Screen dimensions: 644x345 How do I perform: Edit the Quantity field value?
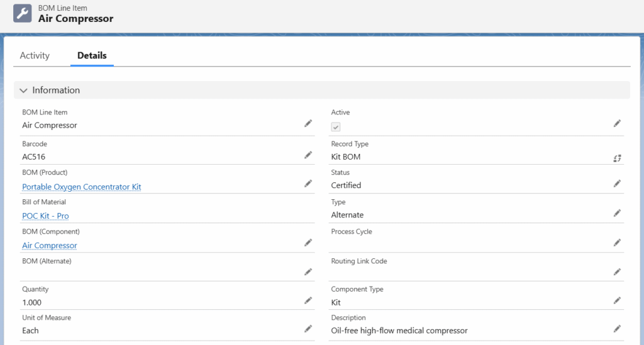pos(308,300)
